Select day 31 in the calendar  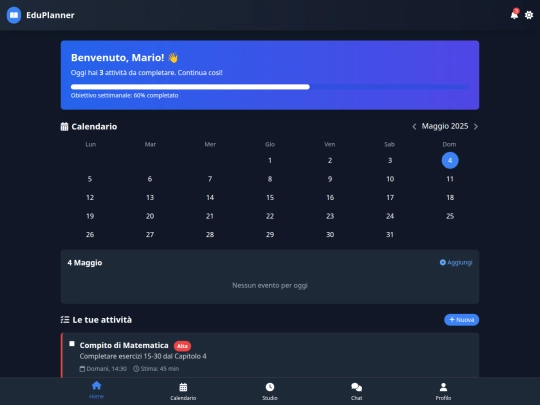tap(390, 235)
